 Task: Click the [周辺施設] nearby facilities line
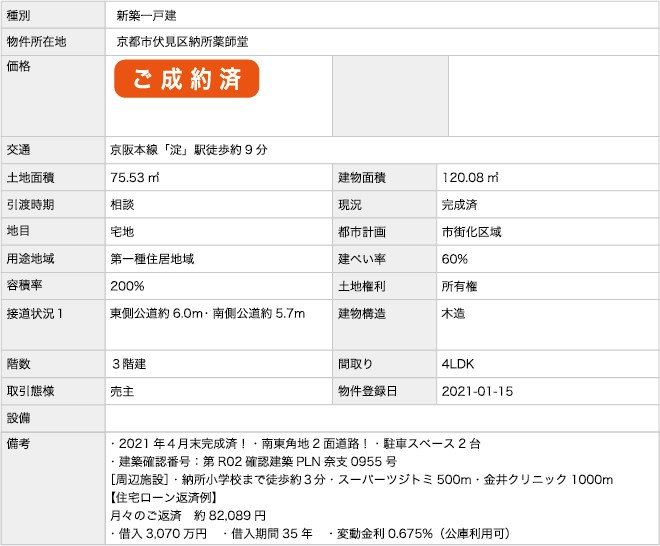(362, 479)
